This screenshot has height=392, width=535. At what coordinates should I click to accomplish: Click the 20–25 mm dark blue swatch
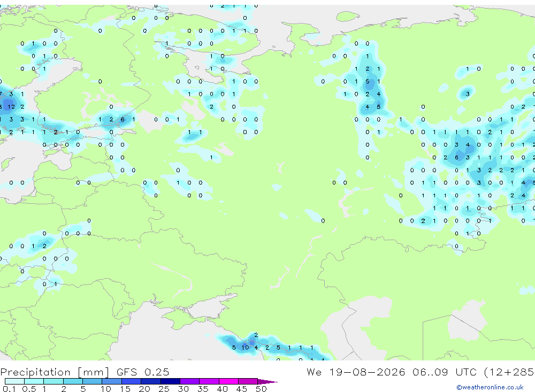151,381
